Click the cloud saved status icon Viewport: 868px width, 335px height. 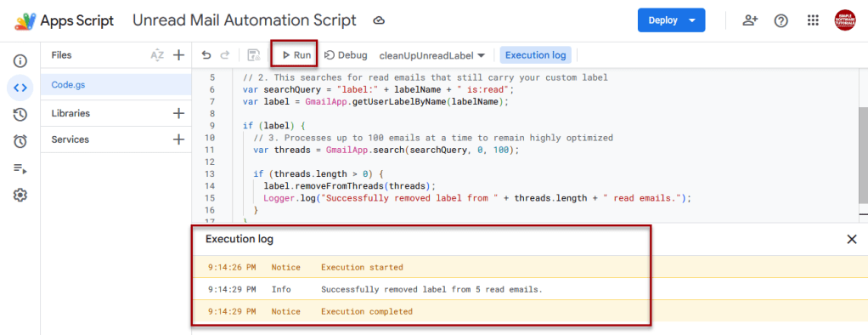(379, 21)
